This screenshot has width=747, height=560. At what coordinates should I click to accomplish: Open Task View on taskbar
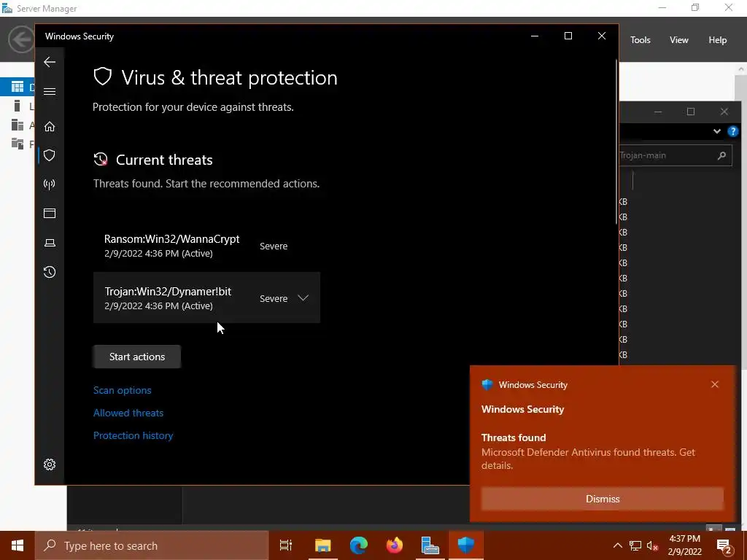[x=286, y=545]
